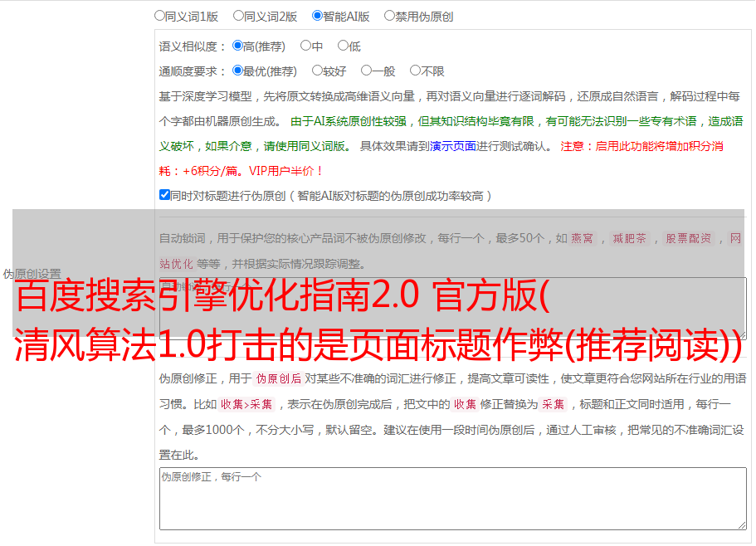This screenshot has width=756, height=546.
Task: Select the 禁用伪原创 radio option
Action: pos(389,16)
